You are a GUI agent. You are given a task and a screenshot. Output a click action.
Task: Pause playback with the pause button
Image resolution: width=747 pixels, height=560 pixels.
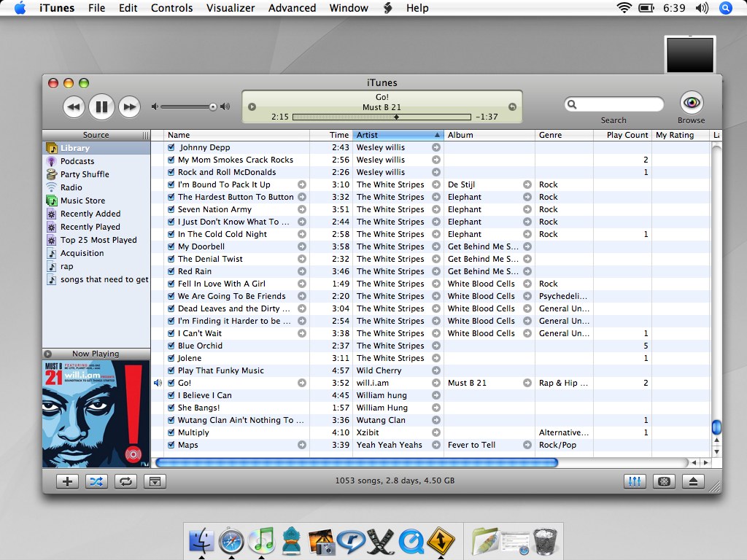[101, 106]
